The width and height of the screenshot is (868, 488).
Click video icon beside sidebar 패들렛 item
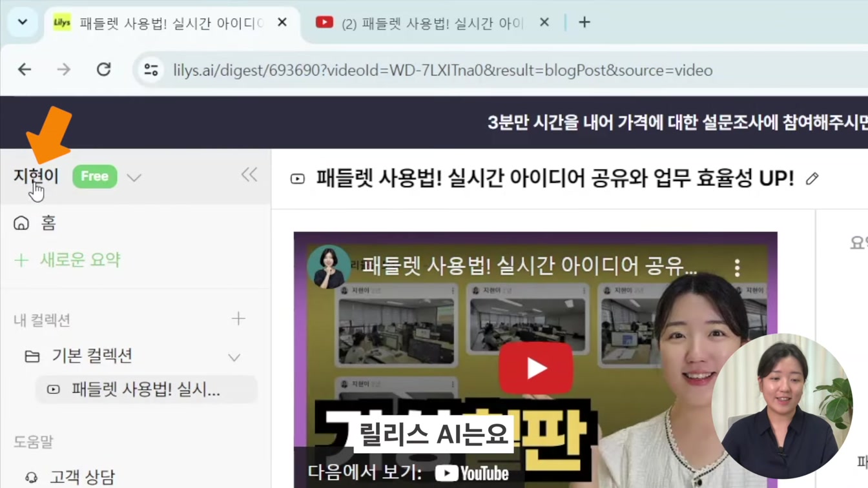[x=54, y=390]
